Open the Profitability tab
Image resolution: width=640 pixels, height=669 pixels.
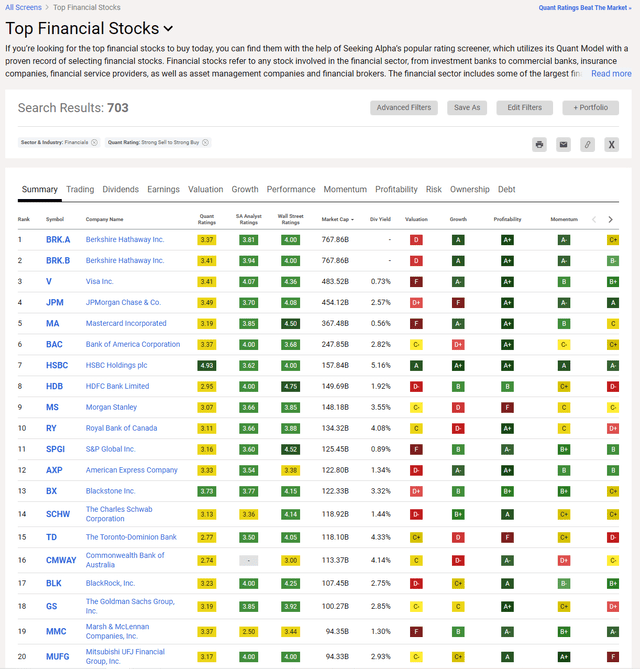click(396, 189)
